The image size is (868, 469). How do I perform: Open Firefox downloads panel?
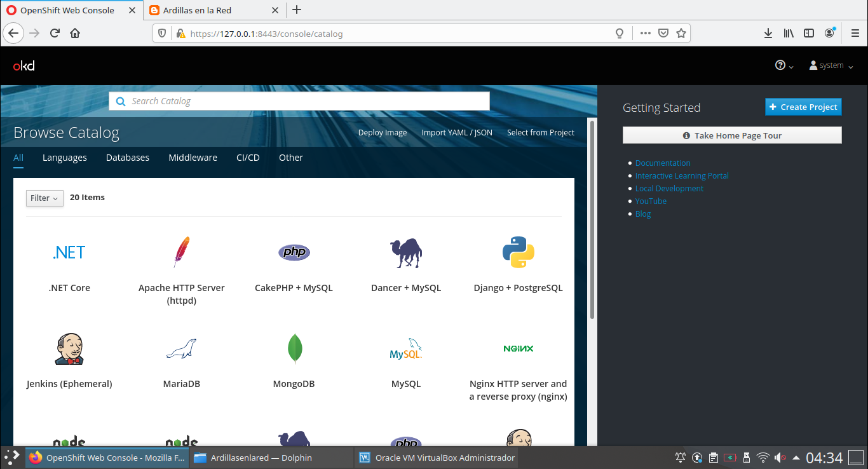tap(768, 33)
